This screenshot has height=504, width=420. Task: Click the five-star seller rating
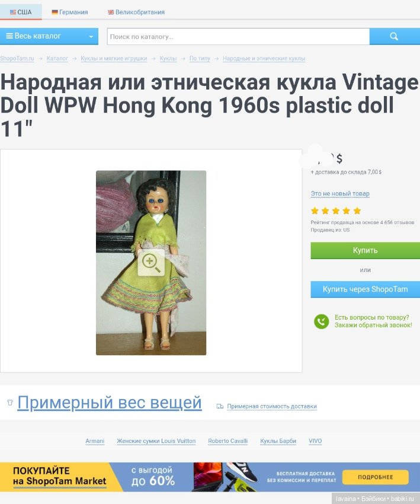[x=336, y=211]
